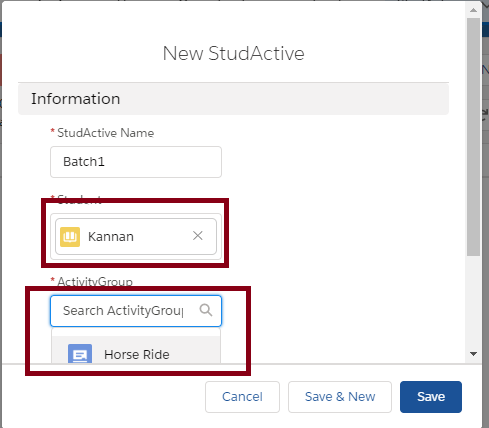Click the yellow Kannan student record icon
Viewport: 489px width, 428px height.
pos(70,237)
